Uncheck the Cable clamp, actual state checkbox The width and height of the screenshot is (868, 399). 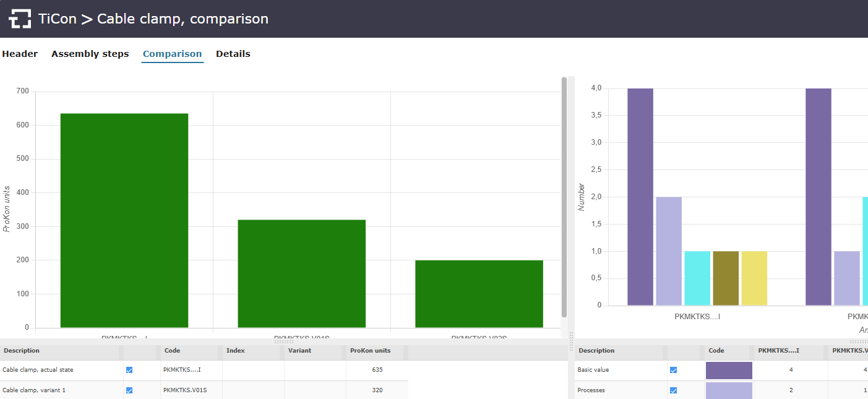pos(129,370)
